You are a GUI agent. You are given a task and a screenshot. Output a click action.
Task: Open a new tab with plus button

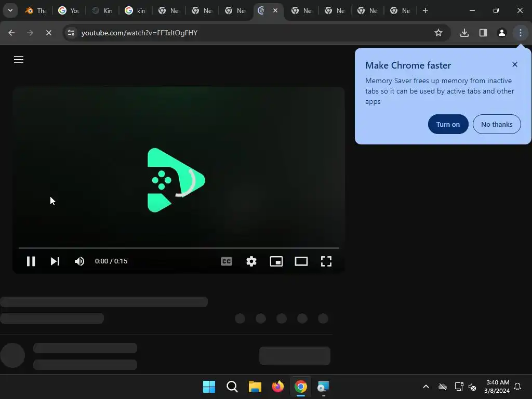(x=425, y=10)
